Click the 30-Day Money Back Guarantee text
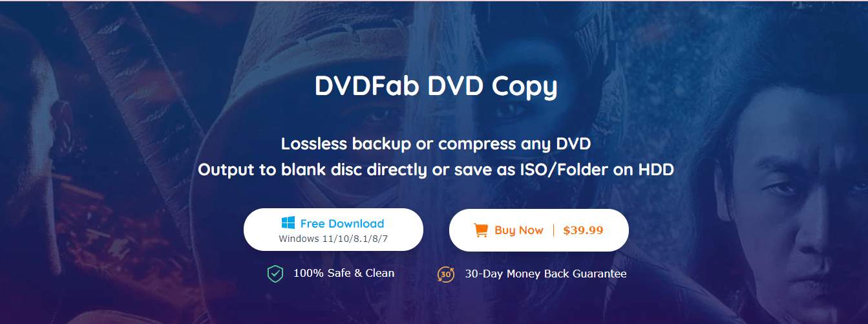The width and height of the screenshot is (868, 324). pos(545,274)
